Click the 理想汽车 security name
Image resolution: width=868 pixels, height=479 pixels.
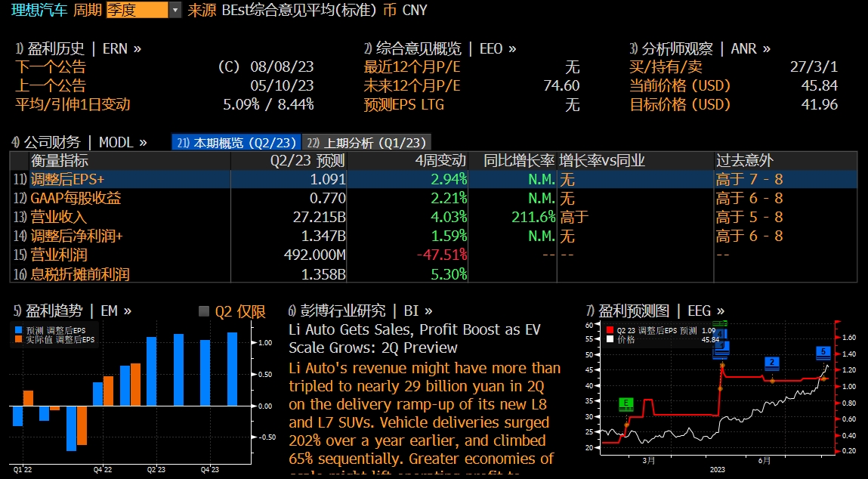[x=40, y=10]
